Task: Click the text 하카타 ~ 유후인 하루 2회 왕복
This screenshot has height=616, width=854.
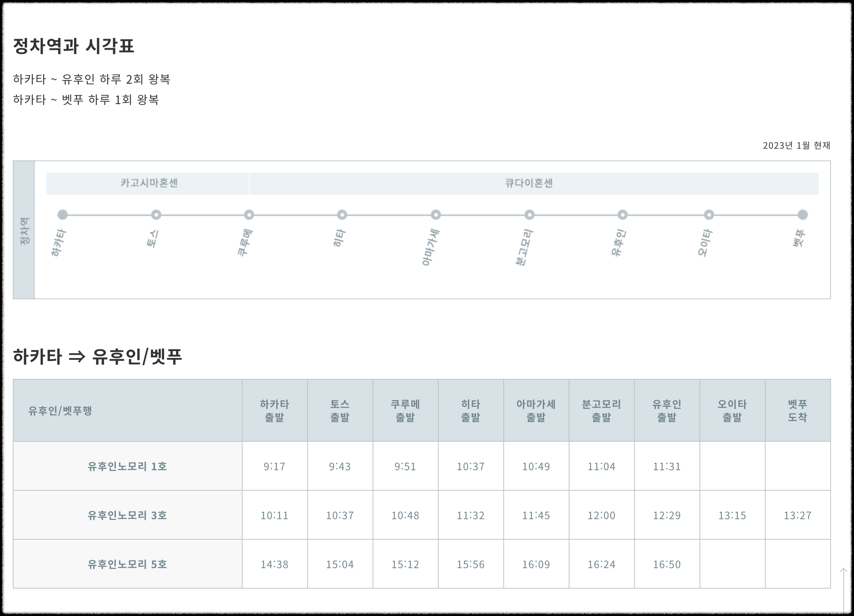Action: point(91,79)
